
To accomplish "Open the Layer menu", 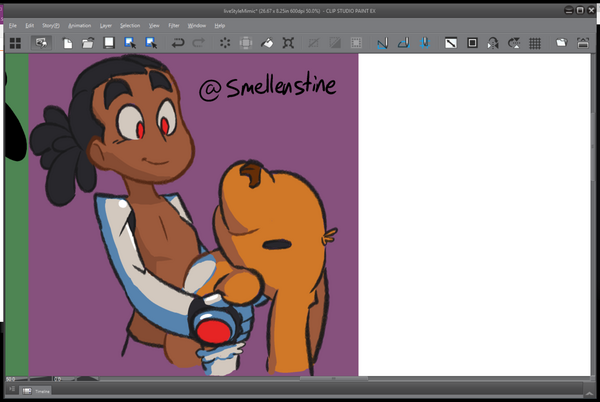I will [105, 25].
